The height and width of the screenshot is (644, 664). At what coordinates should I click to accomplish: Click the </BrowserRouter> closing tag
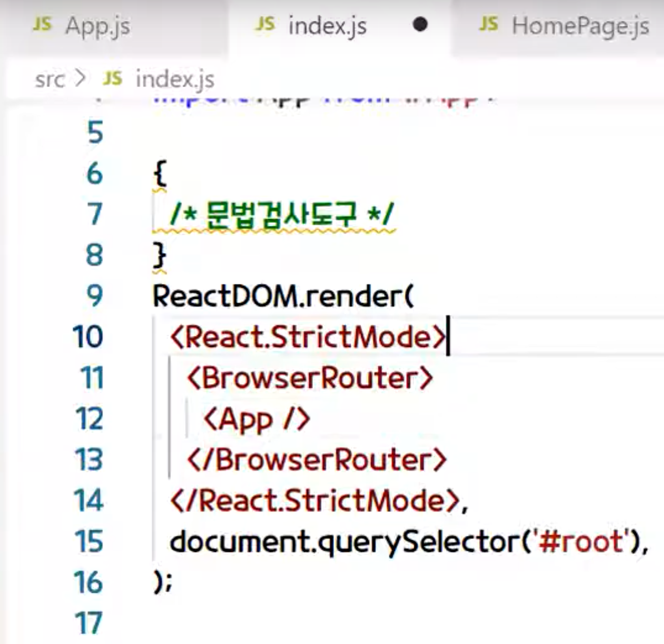click(317, 460)
